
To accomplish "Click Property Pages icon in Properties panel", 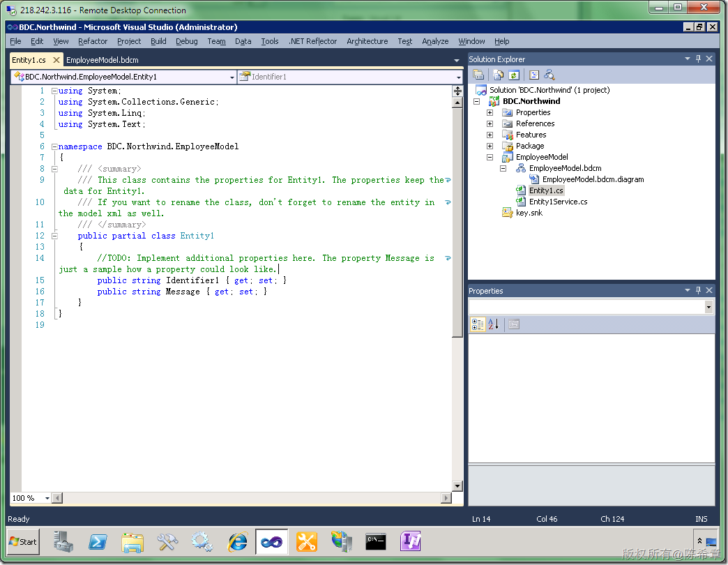I will [513, 324].
